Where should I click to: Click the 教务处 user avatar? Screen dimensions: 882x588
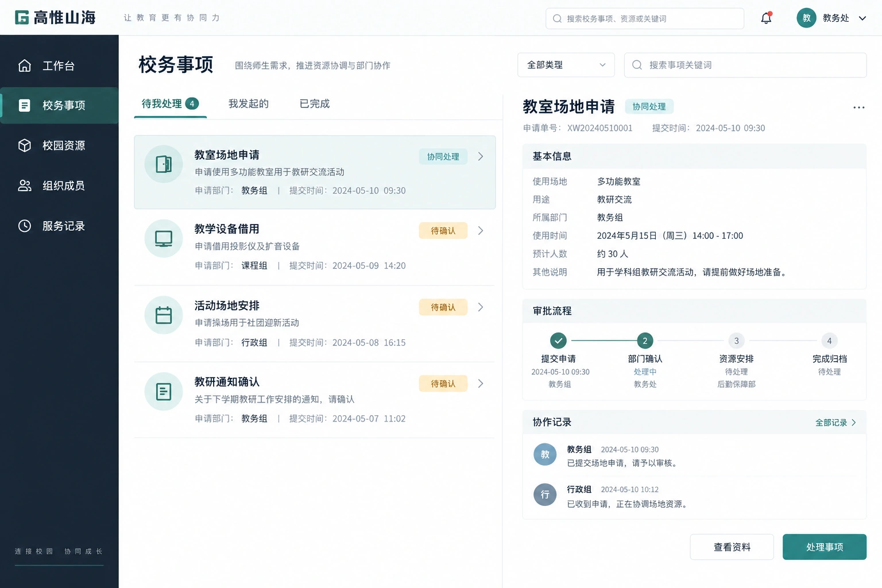coord(806,18)
